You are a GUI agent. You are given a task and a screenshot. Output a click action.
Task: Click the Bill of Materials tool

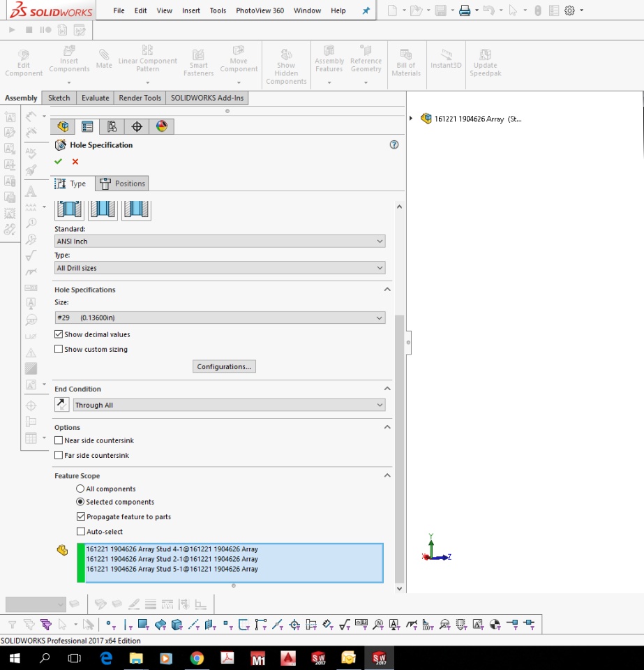[405, 64]
